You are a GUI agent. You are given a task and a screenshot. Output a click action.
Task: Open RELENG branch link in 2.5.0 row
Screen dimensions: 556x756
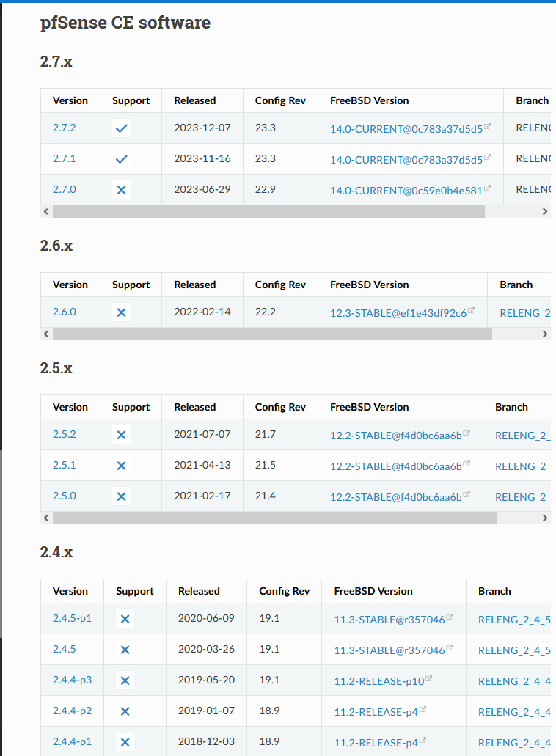coord(523,497)
